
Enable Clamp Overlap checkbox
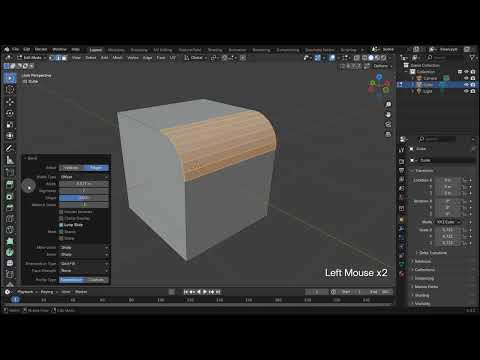pyautogui.click(x=61, y=219)
